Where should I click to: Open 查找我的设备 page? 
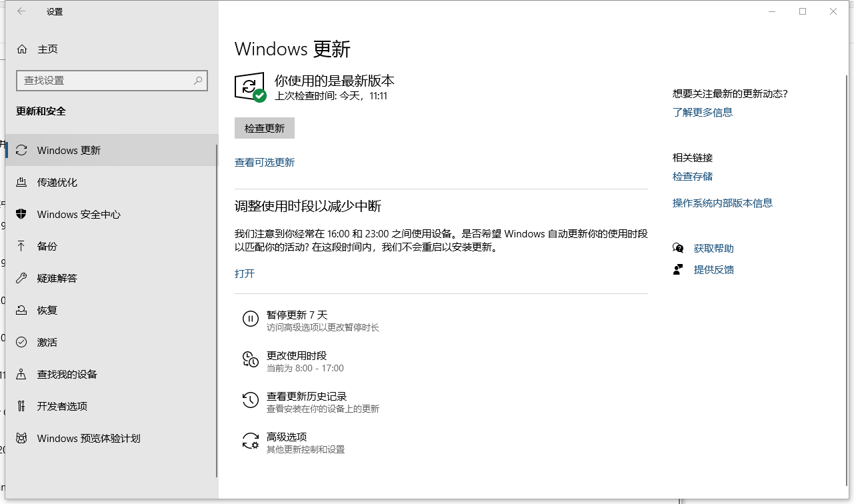(x=111, y=374)
